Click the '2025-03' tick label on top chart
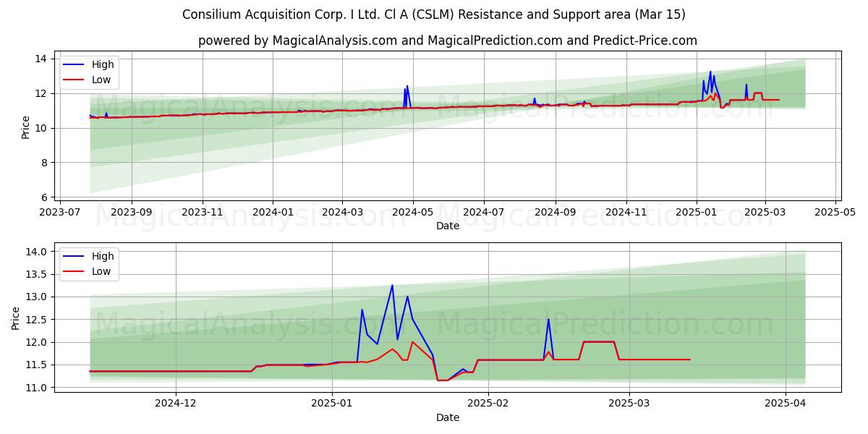The height and width of the screenshot is (434, 868). 765,212
